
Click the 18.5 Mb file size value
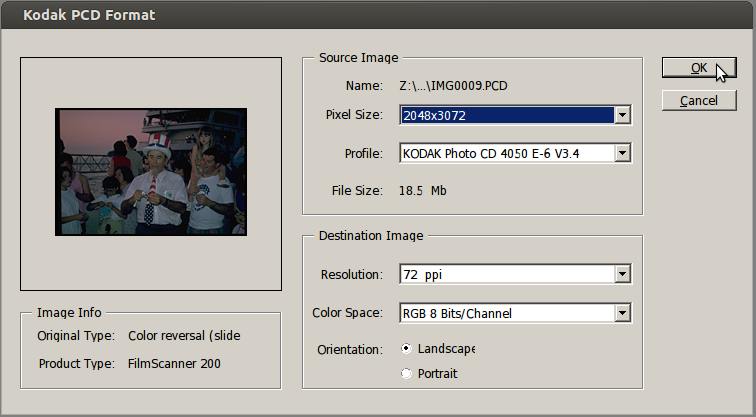click(x=423, y=190)
